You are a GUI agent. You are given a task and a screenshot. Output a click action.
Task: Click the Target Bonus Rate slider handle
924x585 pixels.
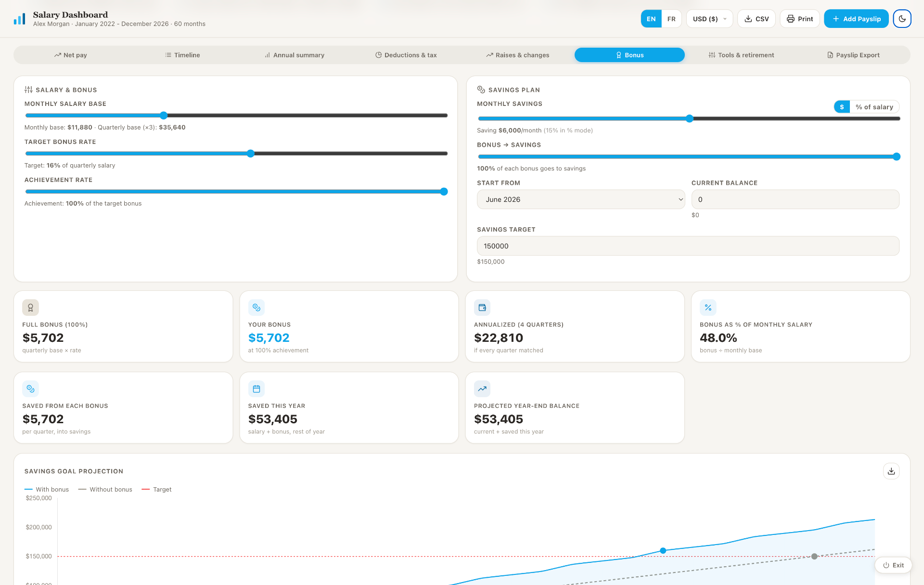click(x=250, y=154)
